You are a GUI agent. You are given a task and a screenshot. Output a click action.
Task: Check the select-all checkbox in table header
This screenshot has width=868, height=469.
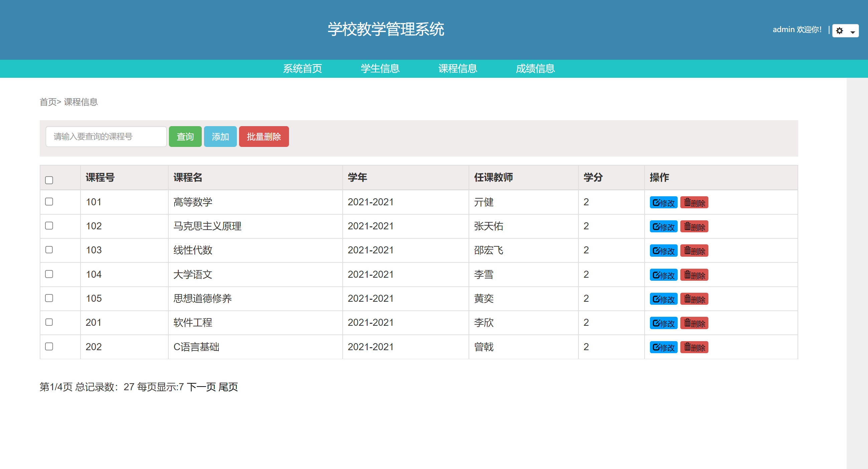click(49, 181)
